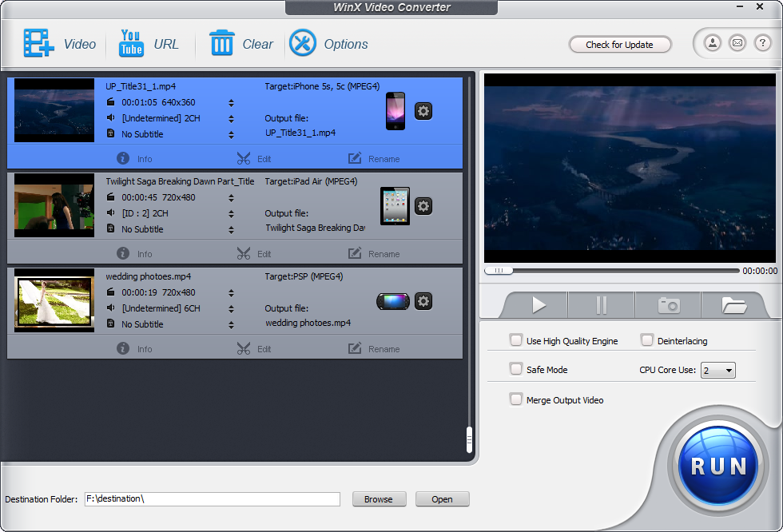Click the add Video icon

click(x=38, y=44)
